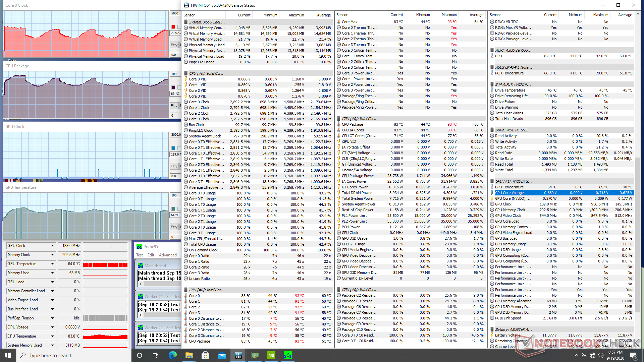This screenshot has height=362, width=644.
Task: Switch to the GPU-Z taskbar icon
Action: point(255,355)
